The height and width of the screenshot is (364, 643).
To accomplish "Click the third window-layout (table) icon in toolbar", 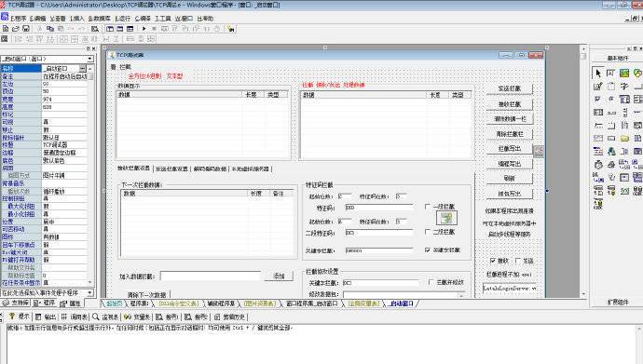I will tap(130, 29).
